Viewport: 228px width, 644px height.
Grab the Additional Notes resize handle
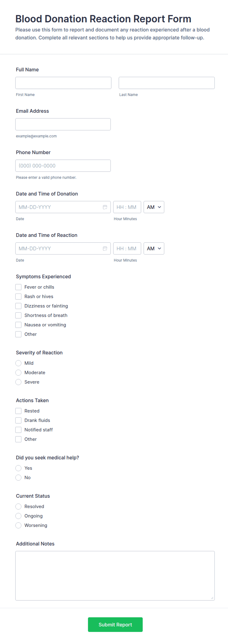(x=212, y=598)
